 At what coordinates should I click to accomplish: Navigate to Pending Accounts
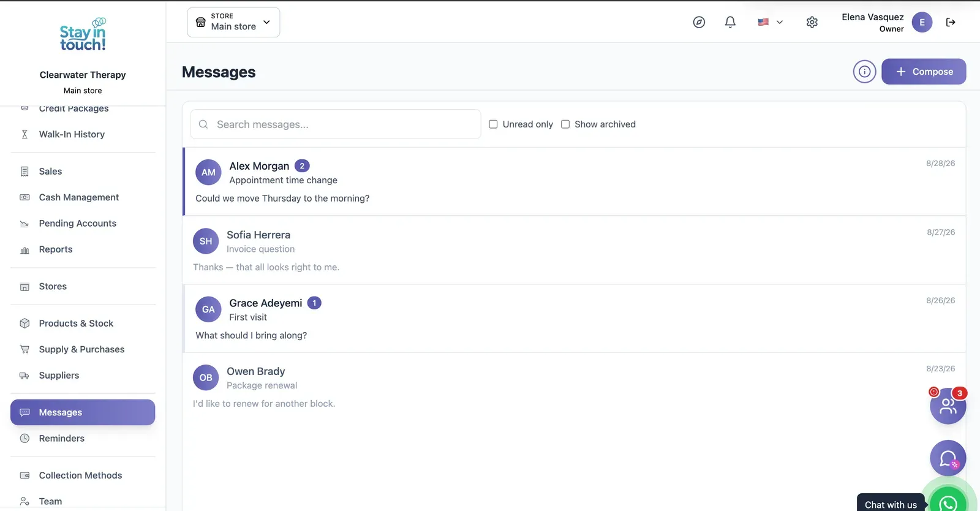(83, 224)
